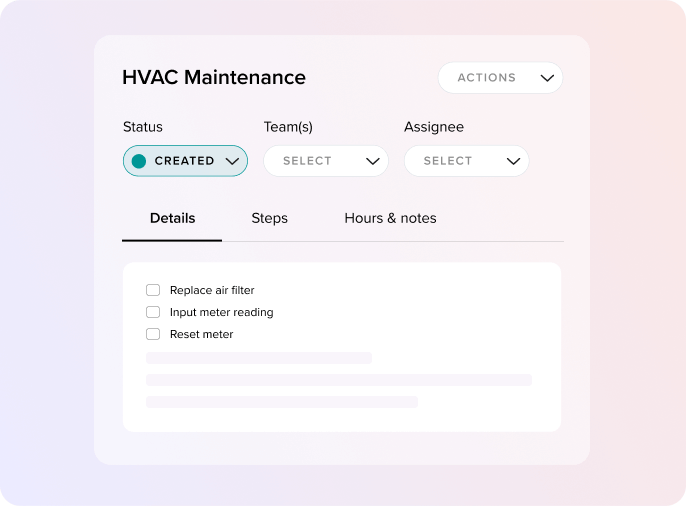Click the chevron arrow in the Team(s) selector

tap(373, 161)
